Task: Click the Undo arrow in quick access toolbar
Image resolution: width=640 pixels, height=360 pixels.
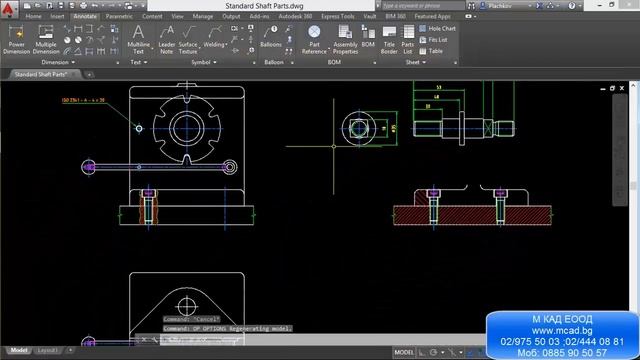Action: (x=95, y=6)
